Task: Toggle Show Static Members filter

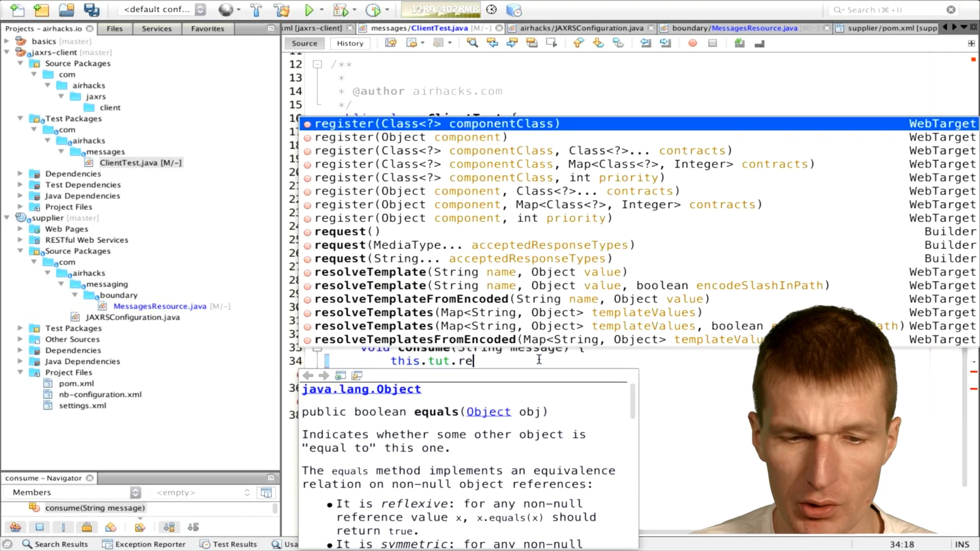Action: pos(63,527)
